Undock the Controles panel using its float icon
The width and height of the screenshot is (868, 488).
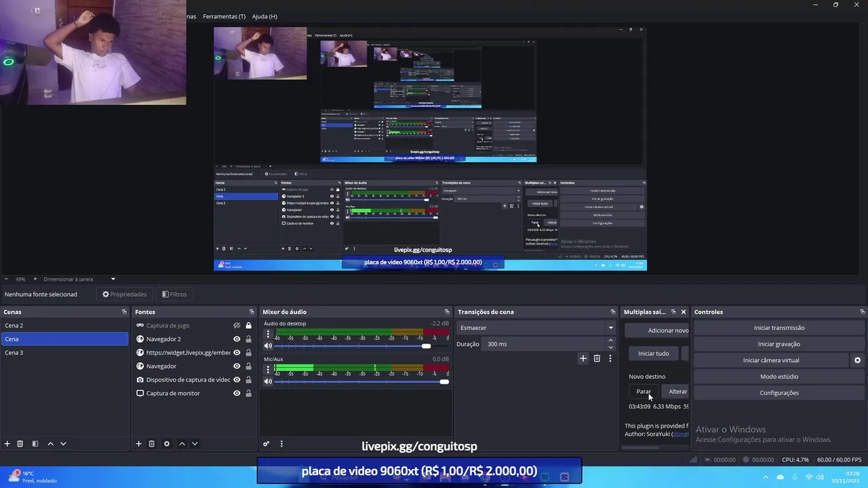(x=862, y=312)
